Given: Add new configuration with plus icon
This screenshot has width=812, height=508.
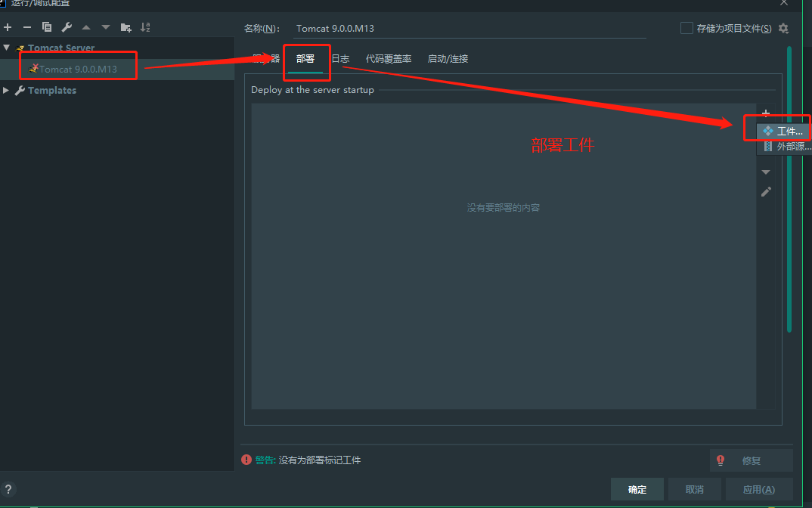Looking at the screenshot, I should [8, 27].
